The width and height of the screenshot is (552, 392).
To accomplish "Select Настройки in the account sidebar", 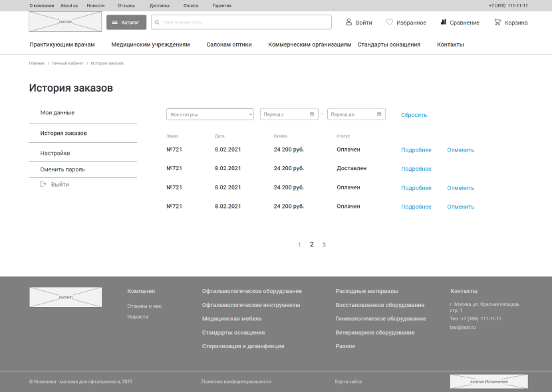I will (55, 153).
